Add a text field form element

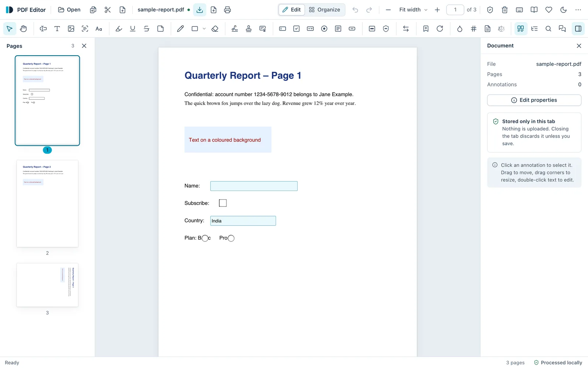(x=283, y=29)
